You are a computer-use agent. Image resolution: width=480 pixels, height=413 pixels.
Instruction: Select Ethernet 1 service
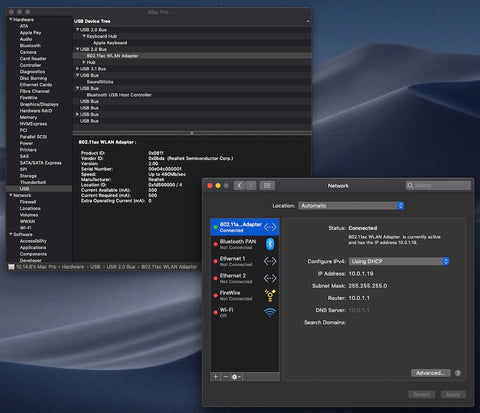click(245, 261)
